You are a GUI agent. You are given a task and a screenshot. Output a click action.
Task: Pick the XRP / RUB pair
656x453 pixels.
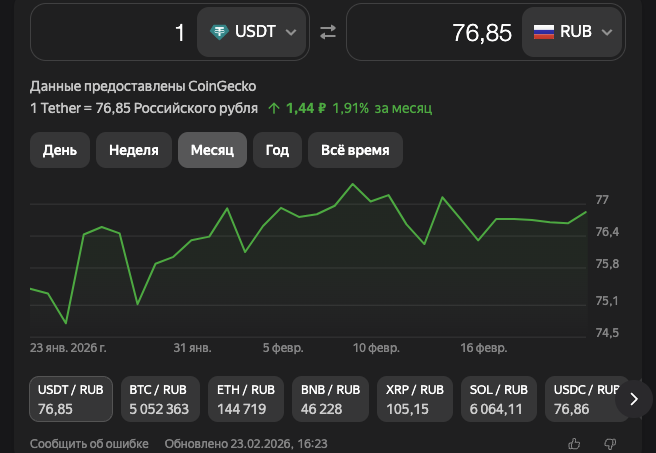414,399
